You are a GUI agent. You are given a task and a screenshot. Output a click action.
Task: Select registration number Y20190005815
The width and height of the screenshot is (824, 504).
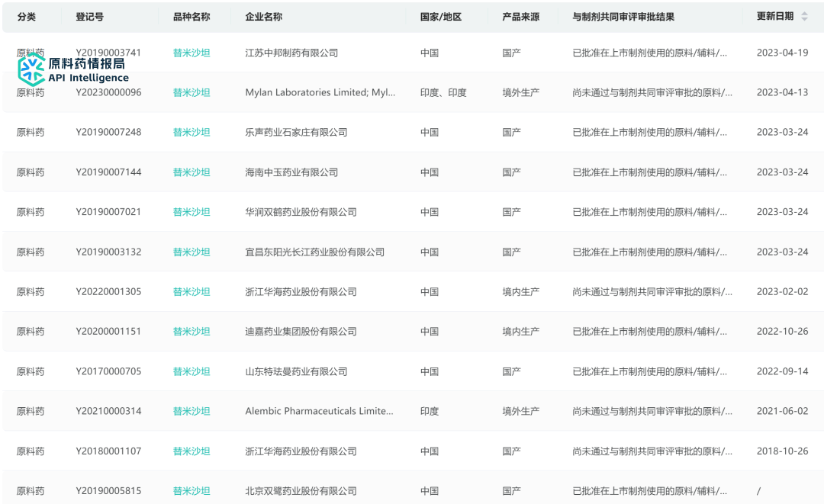[108, 491]
